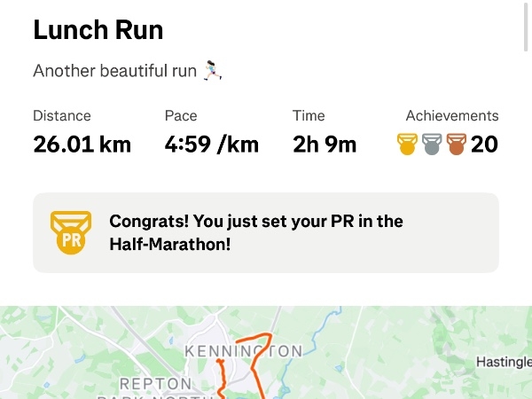The height and width of the screenshot is (399, 532).
Task: Click the vertical scrollbar at right edge
Action: coord(526,26)
